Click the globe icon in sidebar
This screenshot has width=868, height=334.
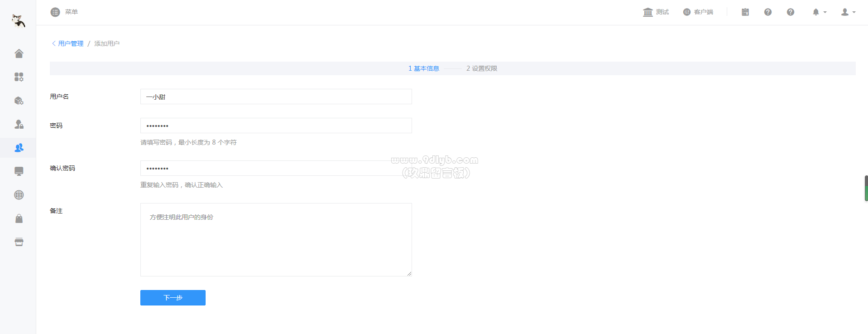tap(19, 195)
